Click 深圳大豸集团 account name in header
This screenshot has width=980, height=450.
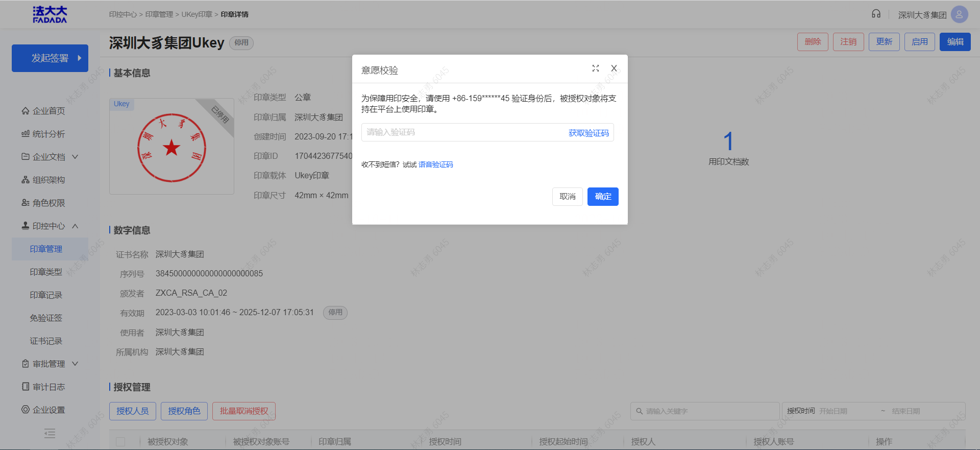[922, 15]
